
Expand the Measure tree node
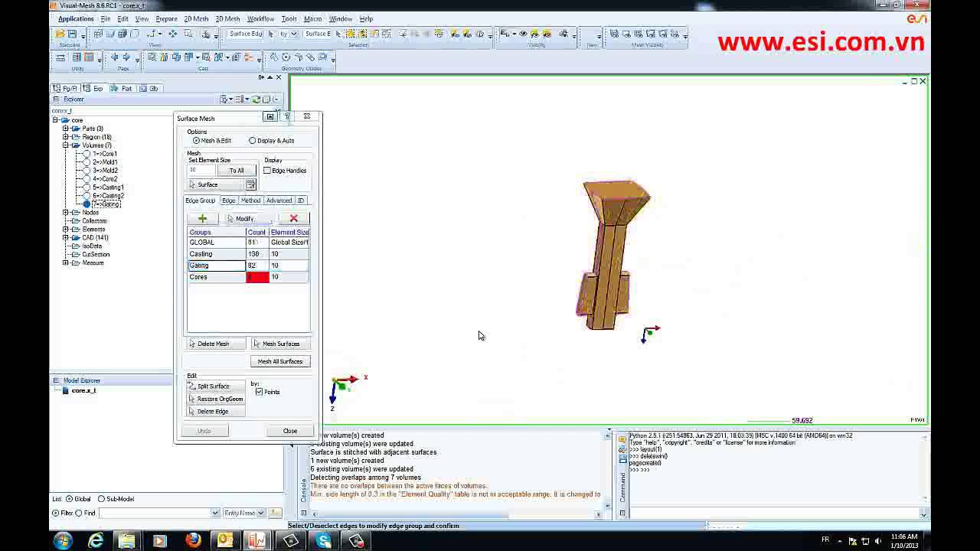point(66,263)
